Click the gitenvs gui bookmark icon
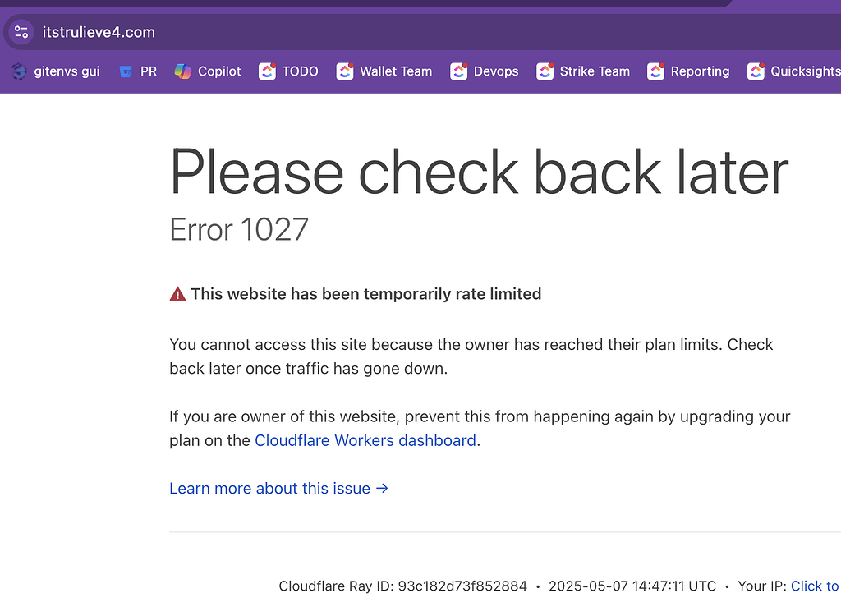 point(20,71)
